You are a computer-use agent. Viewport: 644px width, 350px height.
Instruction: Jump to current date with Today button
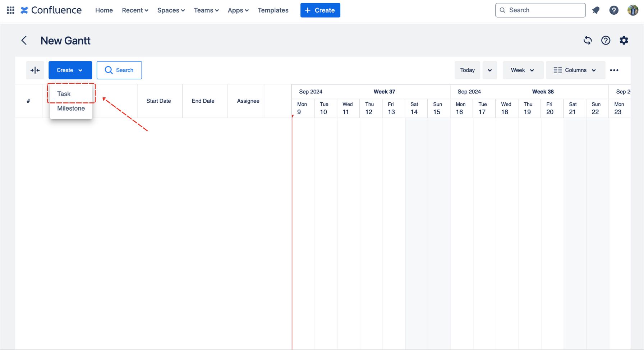point(467,70)
